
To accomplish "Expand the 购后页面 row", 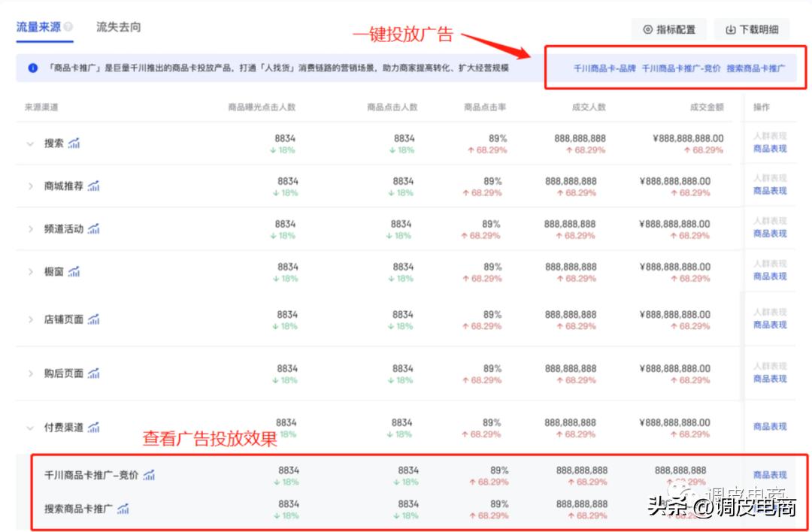I will coord(30,373).
